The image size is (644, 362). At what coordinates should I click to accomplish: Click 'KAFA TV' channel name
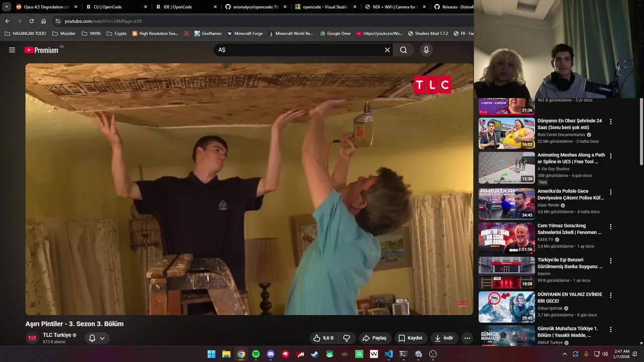click(x=545, y=240)
